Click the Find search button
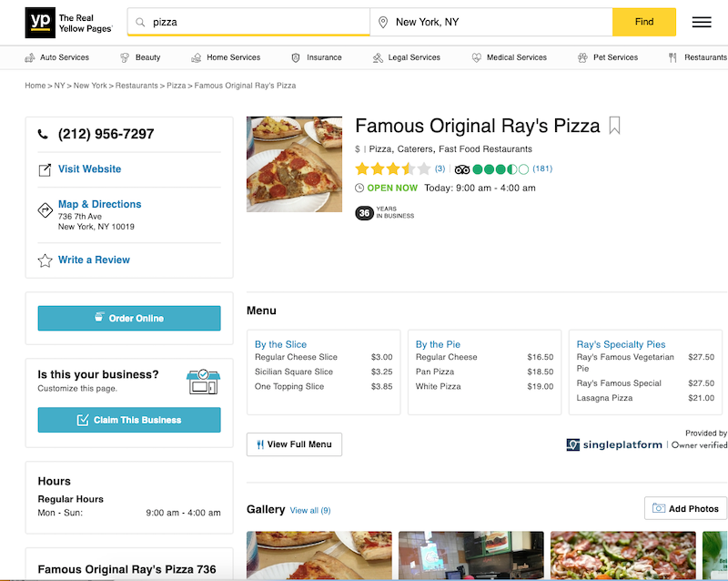The width and height of the screenshot is (728, 581). 644,22
